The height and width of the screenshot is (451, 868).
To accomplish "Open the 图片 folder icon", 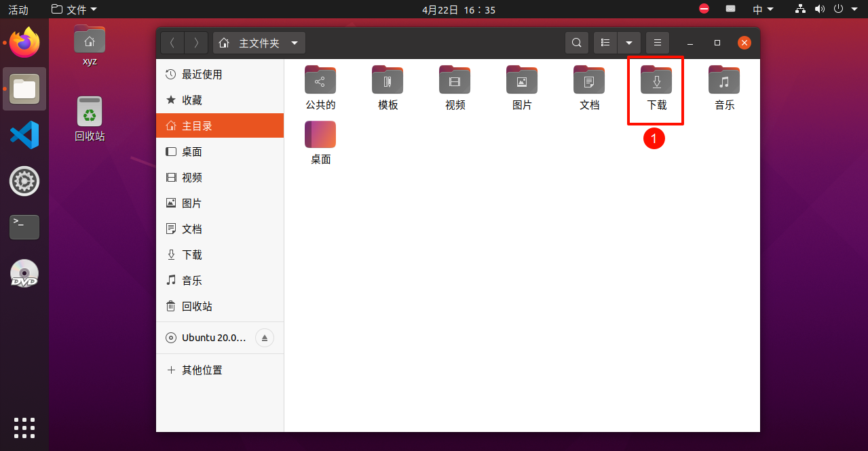I will click(522, 80).
